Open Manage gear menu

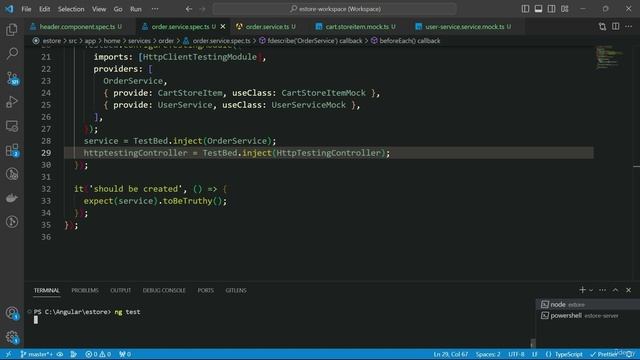pyautogui.click(x=12, y=337)
